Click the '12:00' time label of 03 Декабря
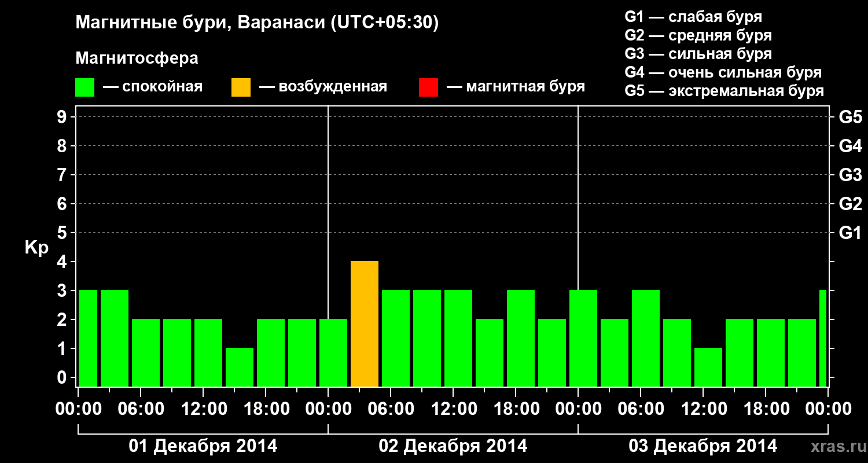Screen dimensions: 868x463 703,409
